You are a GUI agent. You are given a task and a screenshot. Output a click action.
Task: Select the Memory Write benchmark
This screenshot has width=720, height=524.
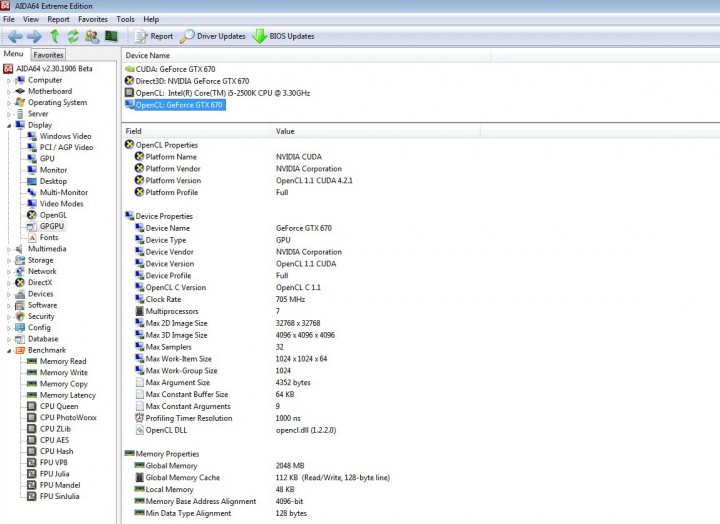pos(63,372)
